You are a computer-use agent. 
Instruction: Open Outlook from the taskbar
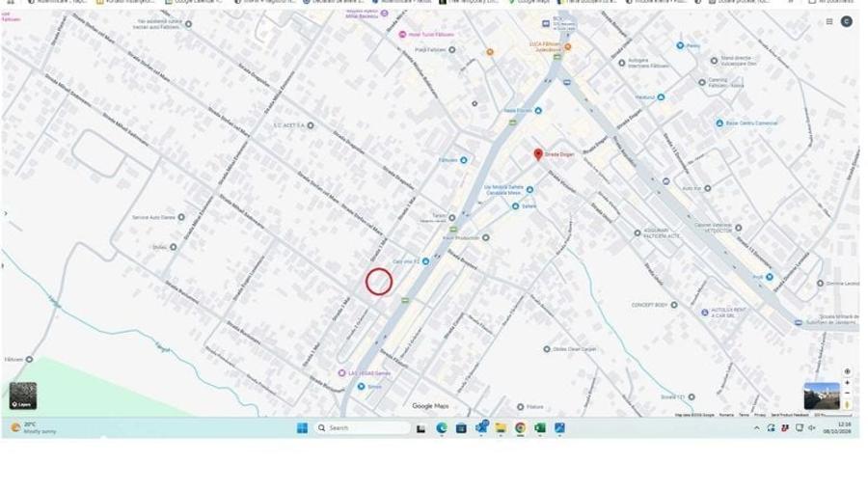click(481, 427)
